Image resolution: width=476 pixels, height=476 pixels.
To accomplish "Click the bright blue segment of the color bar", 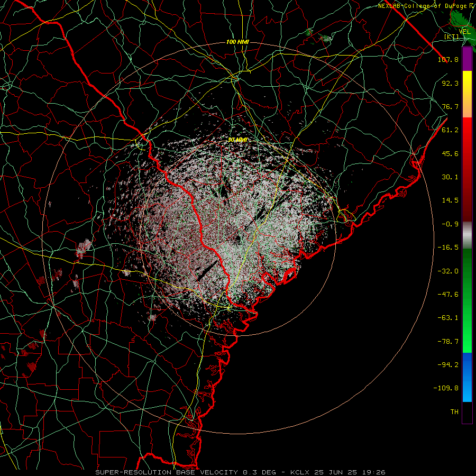I will 467,377.
